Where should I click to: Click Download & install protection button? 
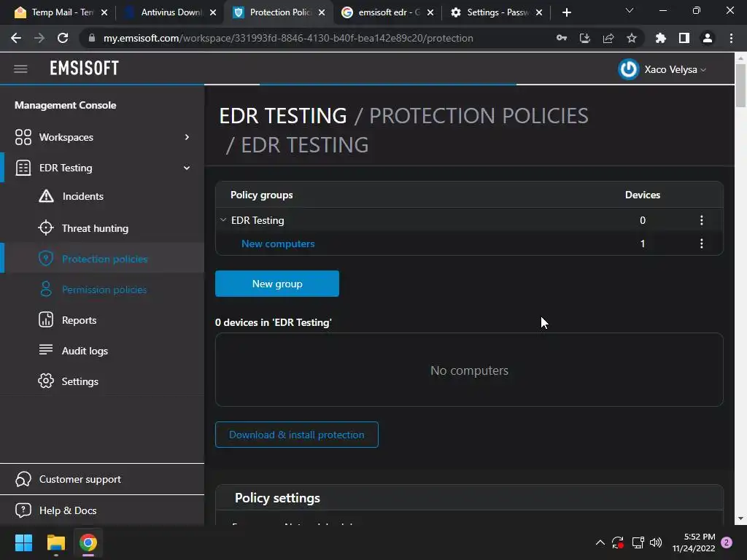point(297,435)
